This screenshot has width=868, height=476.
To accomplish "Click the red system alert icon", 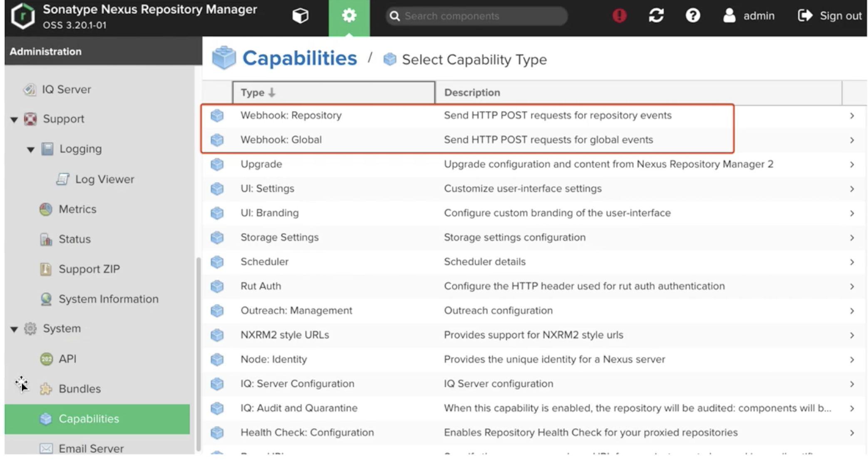I will 619,16.
